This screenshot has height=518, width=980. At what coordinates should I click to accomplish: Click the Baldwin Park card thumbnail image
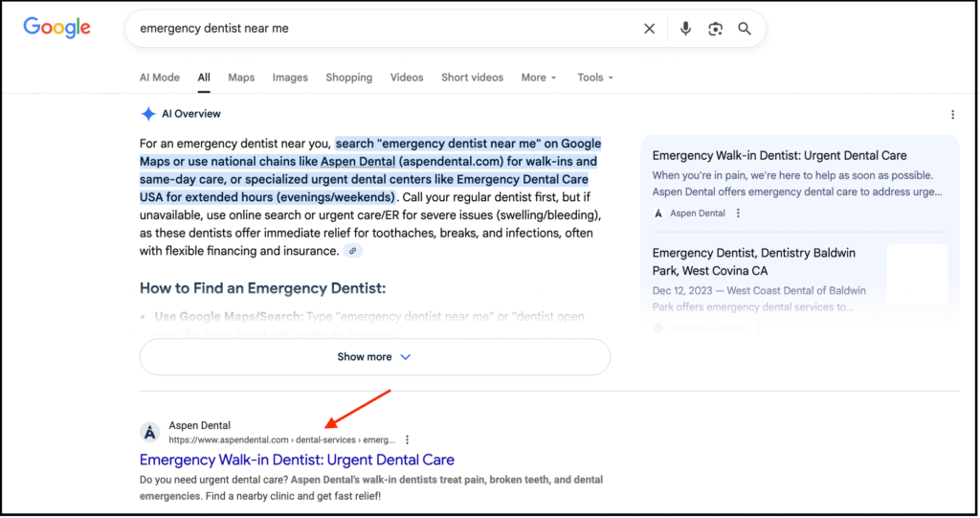917,275
